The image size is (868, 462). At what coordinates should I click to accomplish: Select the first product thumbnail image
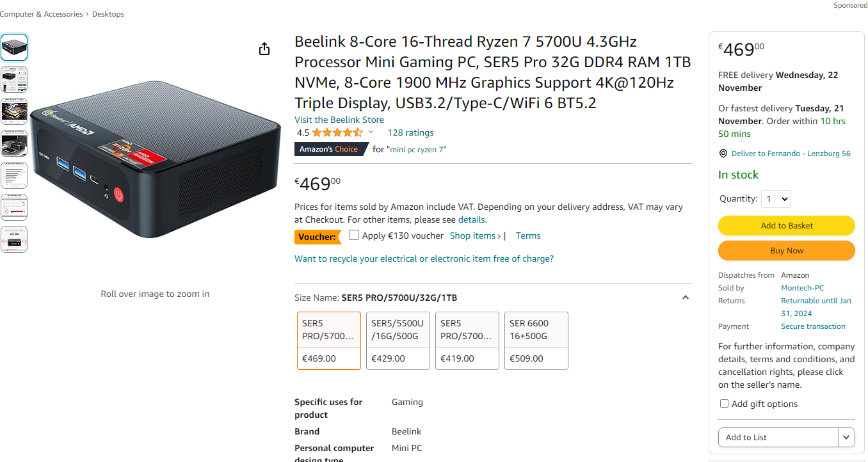[14, 47]
